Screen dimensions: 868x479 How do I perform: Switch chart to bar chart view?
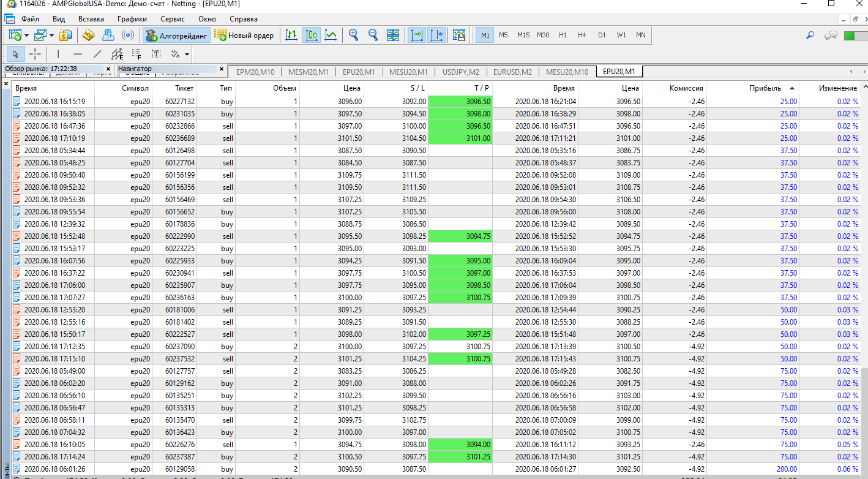[x=291, y=36]
